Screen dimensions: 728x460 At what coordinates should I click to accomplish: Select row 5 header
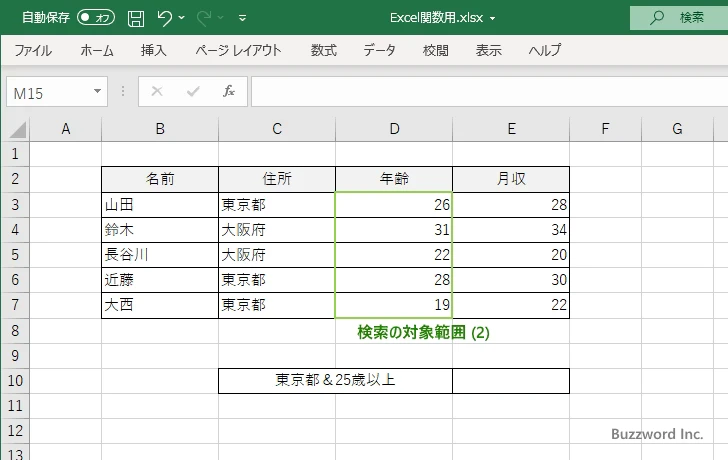(x=15, y=254)
